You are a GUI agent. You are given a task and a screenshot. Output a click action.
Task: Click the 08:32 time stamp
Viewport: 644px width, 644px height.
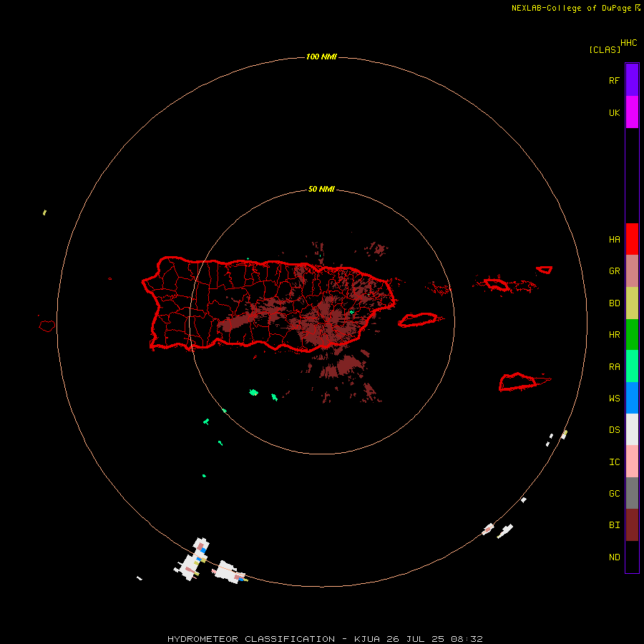tap(467, 639)
